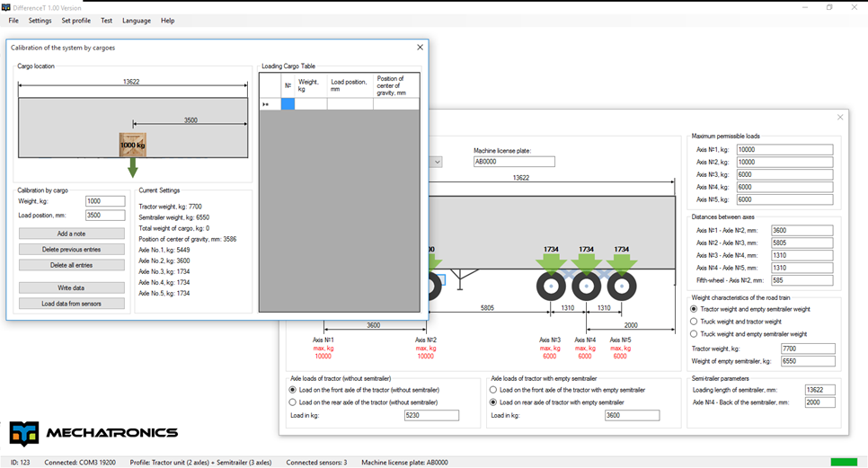Select Truck weight and empty semitrailer weight
The height and width of the screenshot is (468, 868).
694,333
